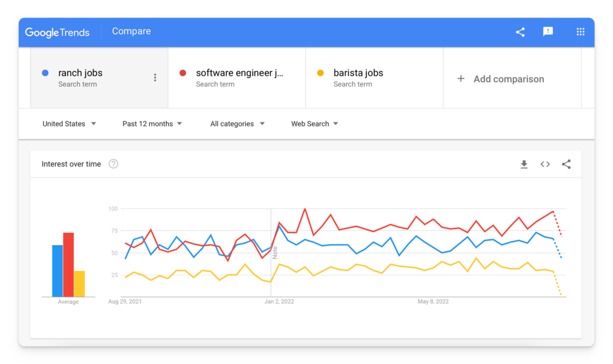Image resolution: width=613 pixels, height=364 pixels.
Task: Share the Interest over time chart
Action: click(x=566, y=164)
